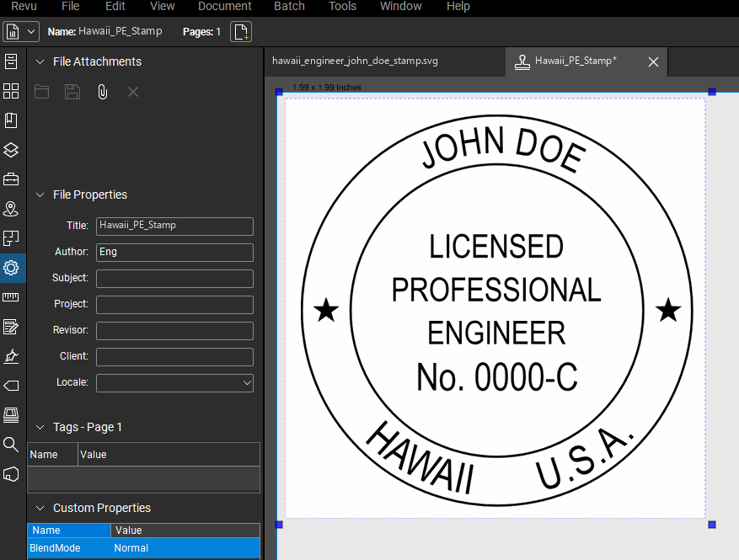Select the BlendMode property name cell
Screen dimensions: 739x560
point(69,548)
